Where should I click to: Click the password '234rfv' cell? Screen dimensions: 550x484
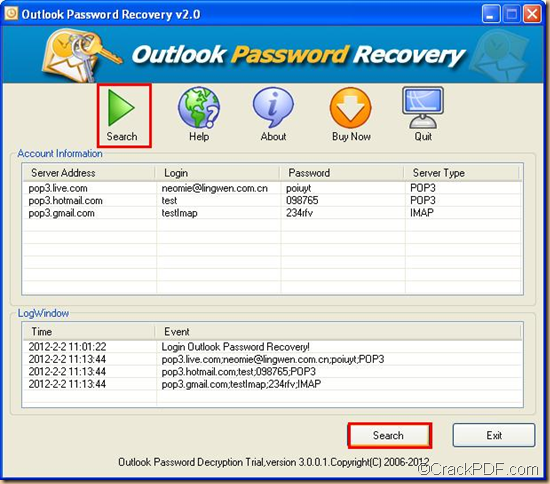pos(299,213)
